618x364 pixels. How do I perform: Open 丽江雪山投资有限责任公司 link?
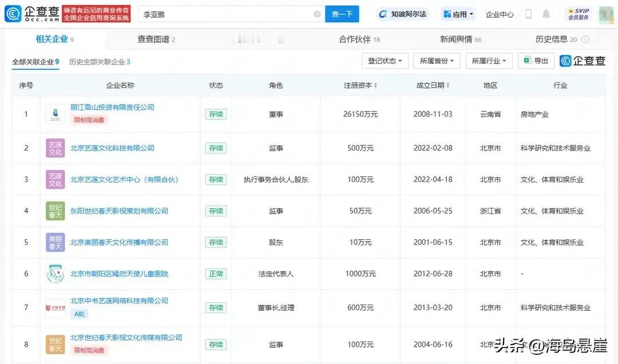point(112,107)
